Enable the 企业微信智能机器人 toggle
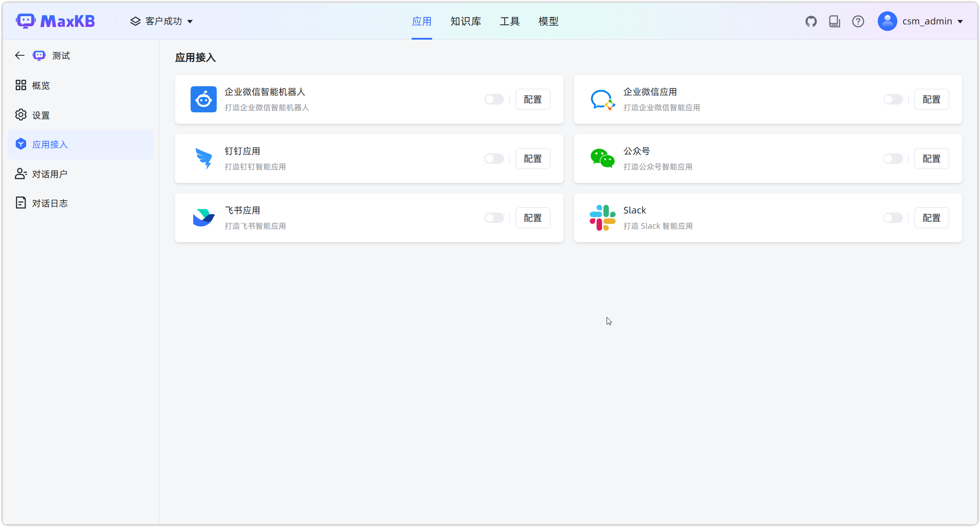The width and height of the screenshot is (980, 527). (x=494, y=99)
